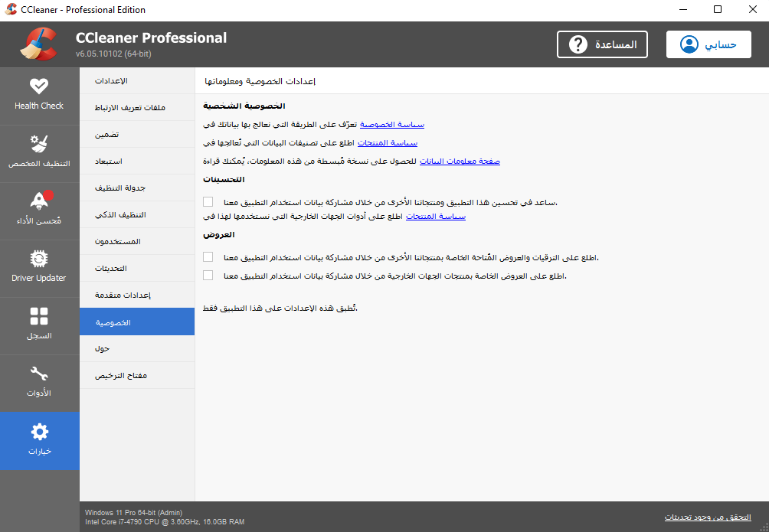Select the الخصوصية privacy tab
Screen dimensions: 769x532
pyautogui.click(x=137, y=321)
